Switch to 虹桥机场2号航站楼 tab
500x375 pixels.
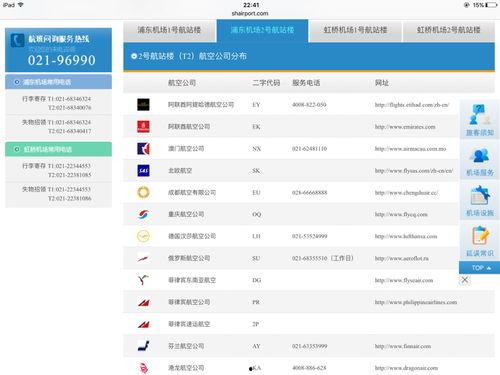[x=449, y=30]
